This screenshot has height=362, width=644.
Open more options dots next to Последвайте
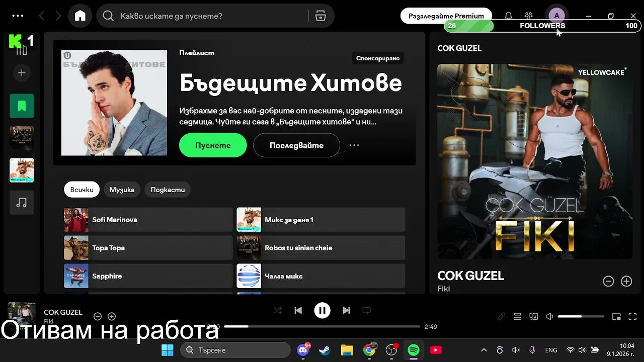[x=354, y=145]
